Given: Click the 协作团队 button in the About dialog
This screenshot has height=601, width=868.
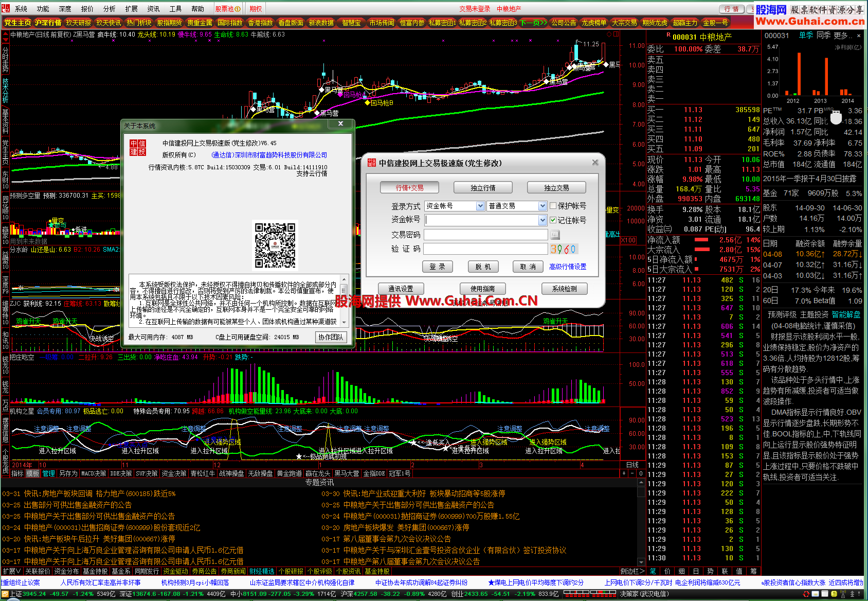Looking at the screenshot, I should (331, 337).
